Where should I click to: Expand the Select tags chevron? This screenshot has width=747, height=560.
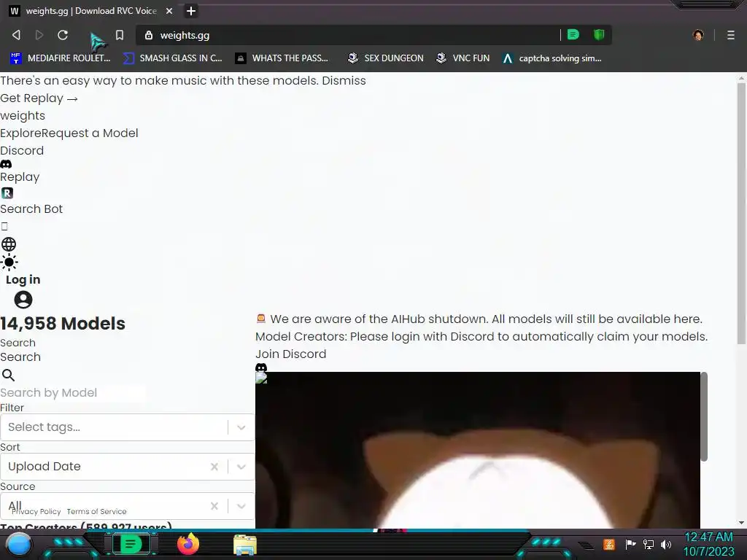pyautogui.click(x=241, y=427)
